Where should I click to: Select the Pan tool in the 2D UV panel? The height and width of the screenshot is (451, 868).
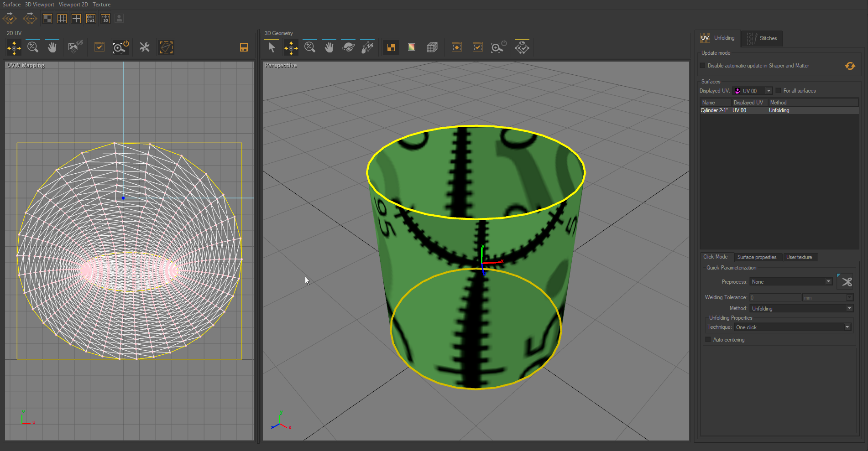52,47
